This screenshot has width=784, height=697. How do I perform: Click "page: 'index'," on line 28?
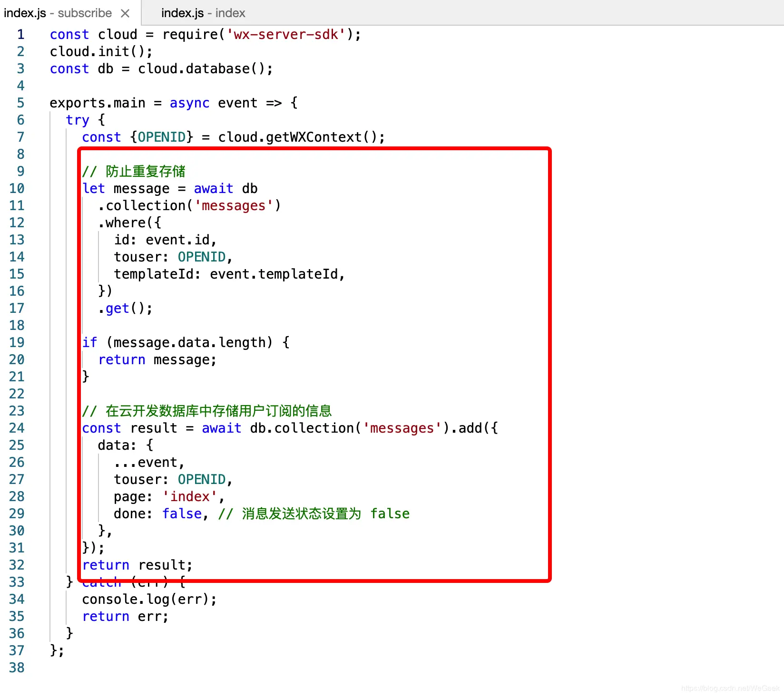[x=169, y=497]
